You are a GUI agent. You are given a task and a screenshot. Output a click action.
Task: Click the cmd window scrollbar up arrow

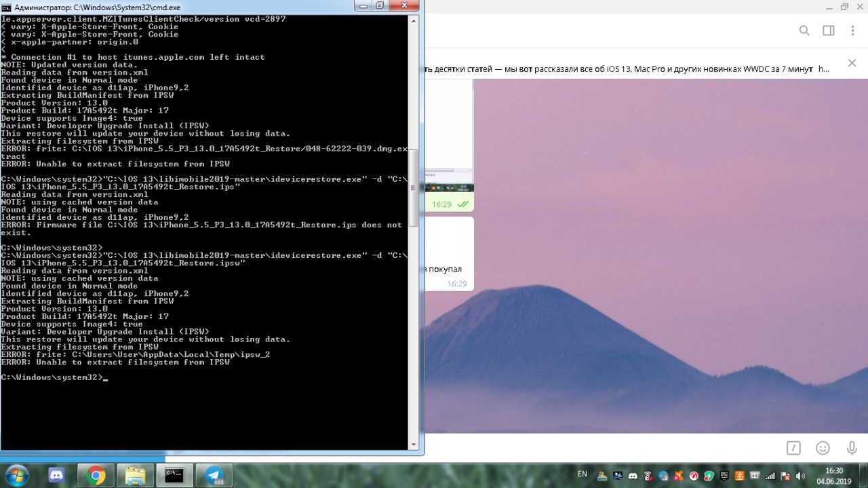coord(414,20)
